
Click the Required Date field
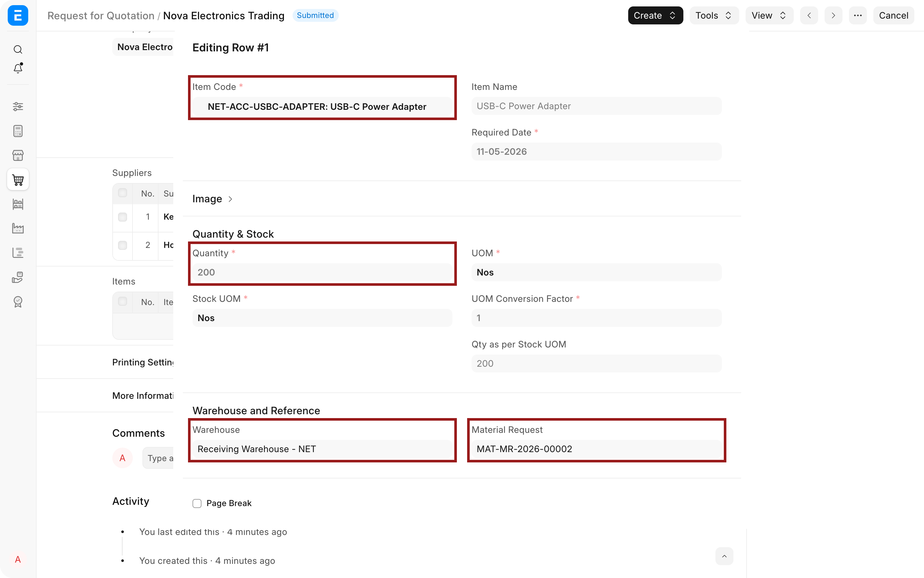[x=596, y=151]
